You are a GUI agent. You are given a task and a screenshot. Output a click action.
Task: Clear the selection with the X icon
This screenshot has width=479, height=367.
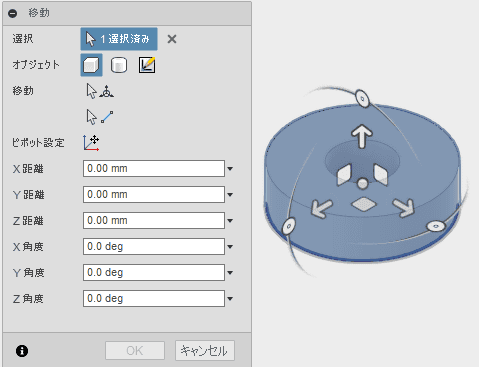[x=172, y=39]
